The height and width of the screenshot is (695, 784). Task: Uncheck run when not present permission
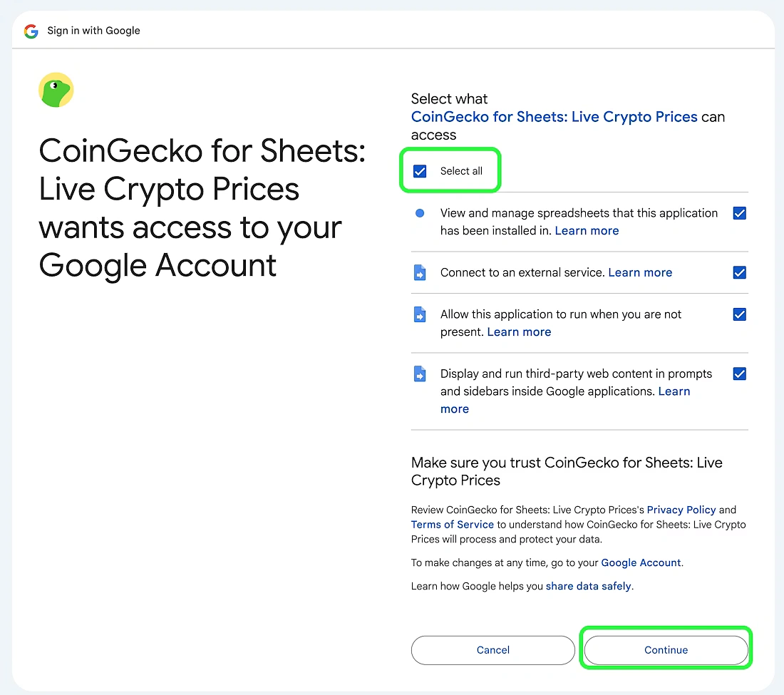click(740, 314)
